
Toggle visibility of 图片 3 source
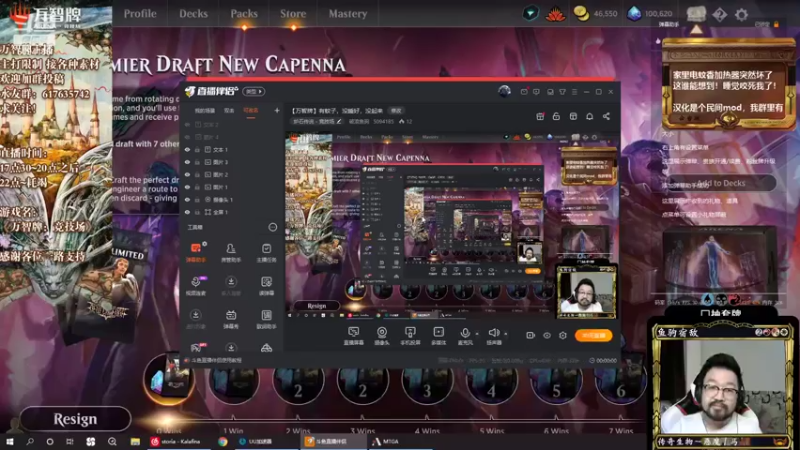coord(187,162)
